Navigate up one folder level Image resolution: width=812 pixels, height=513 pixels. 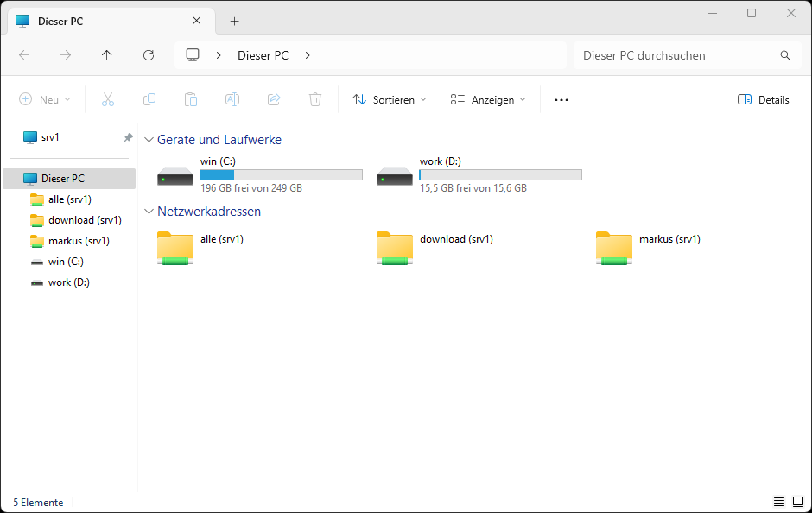coord(106,55)
